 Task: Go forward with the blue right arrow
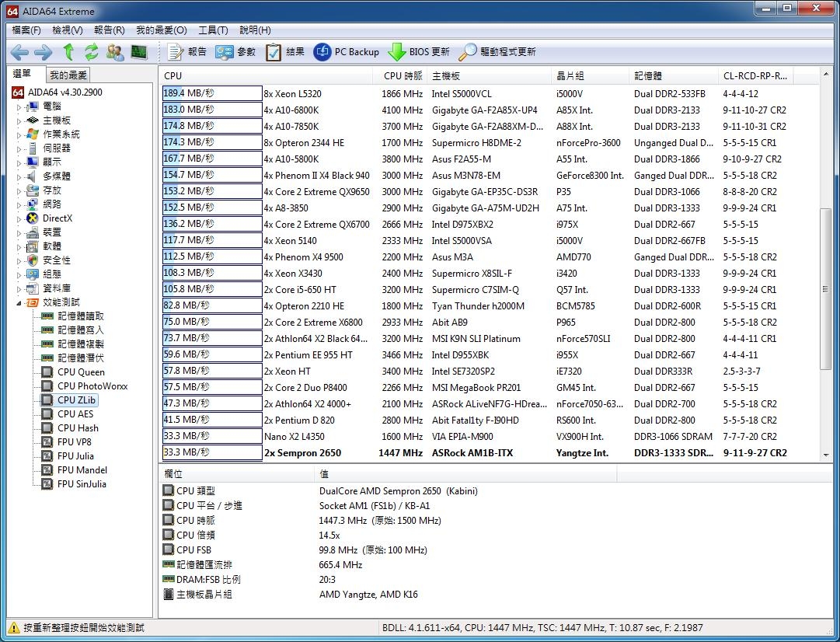(x=43, y=52)
